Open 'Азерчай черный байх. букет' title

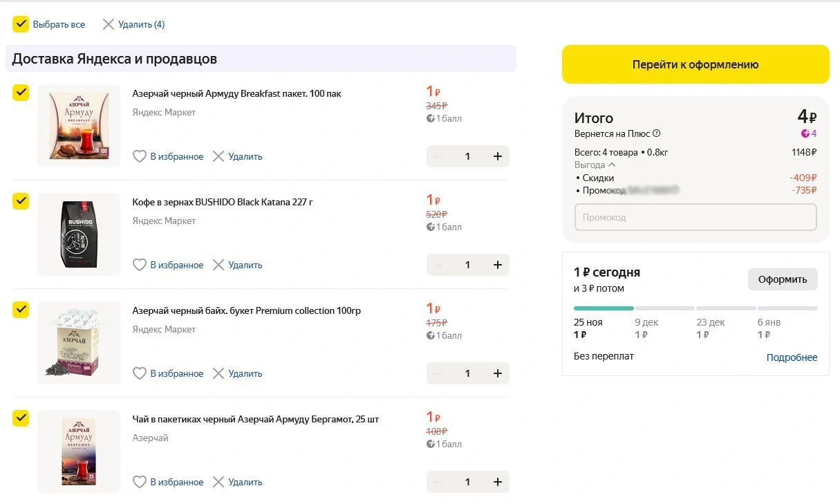[246, 310]
